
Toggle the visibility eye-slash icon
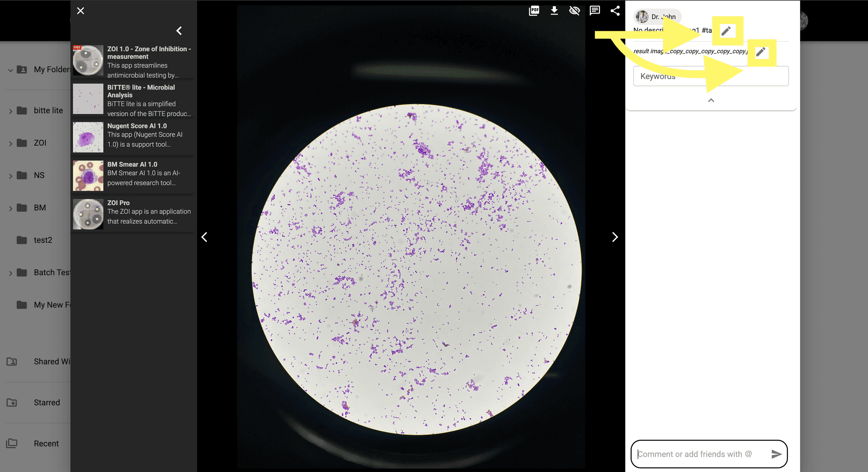574,11
